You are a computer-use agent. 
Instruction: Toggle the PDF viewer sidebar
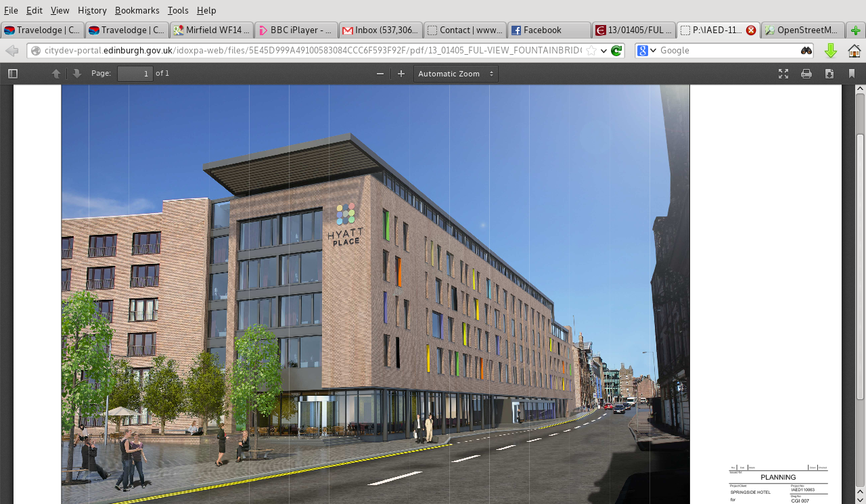(x=13, y=74)
